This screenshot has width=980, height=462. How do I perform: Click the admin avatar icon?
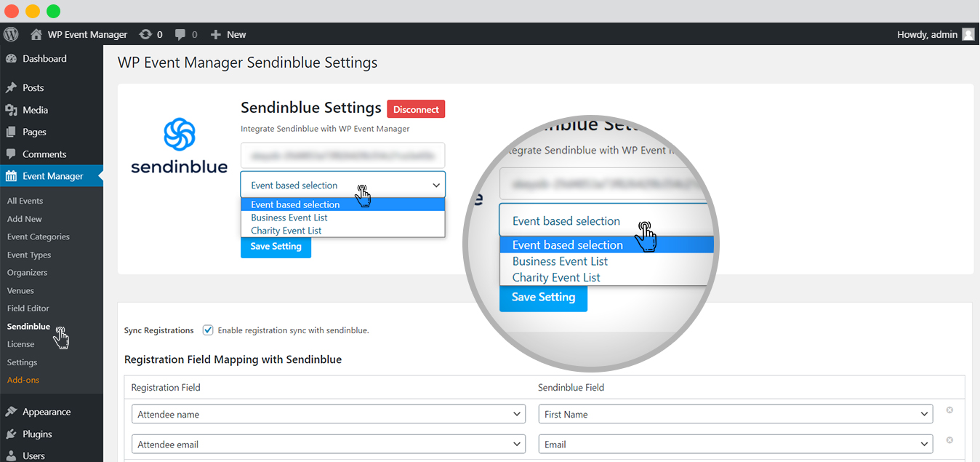coord(968,34)
